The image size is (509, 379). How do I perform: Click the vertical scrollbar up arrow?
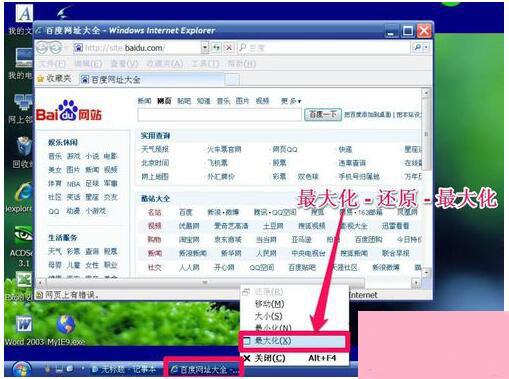pyautogui.click(x=426, y=93)
